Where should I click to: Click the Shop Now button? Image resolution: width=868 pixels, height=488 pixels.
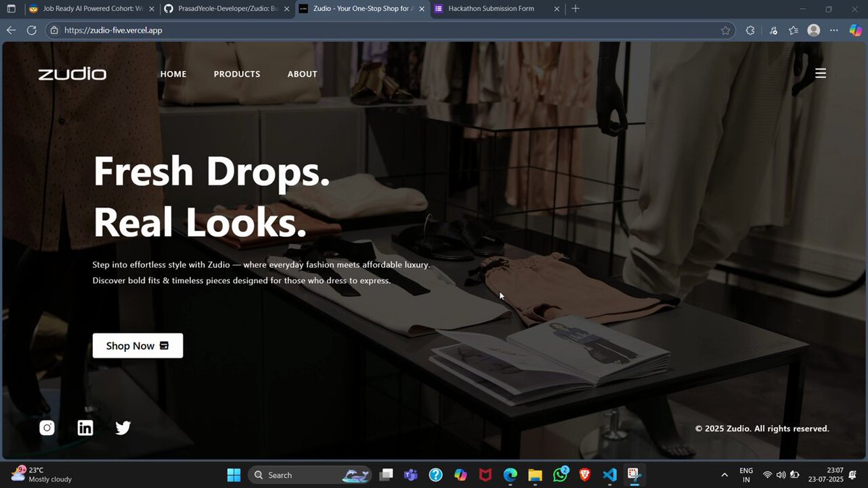tap(137, 345)
